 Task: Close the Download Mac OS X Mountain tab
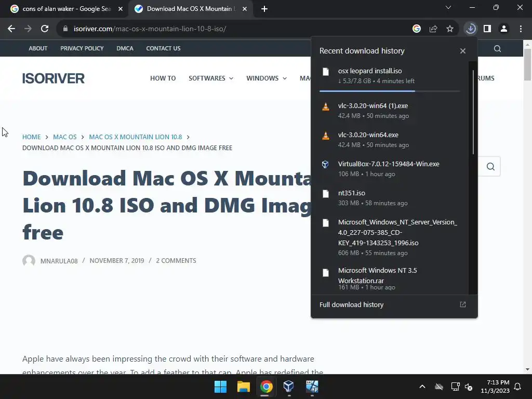point(245,9)
